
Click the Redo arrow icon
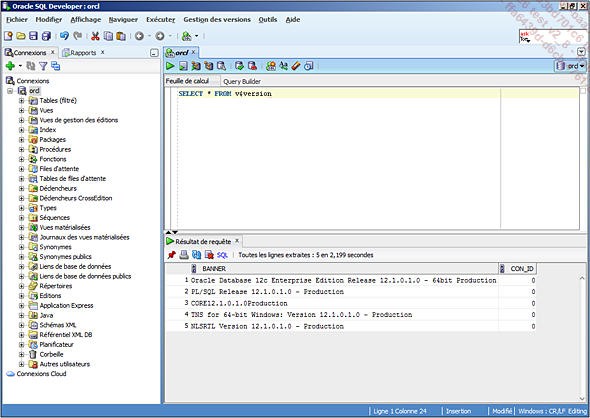coord(78,36)
